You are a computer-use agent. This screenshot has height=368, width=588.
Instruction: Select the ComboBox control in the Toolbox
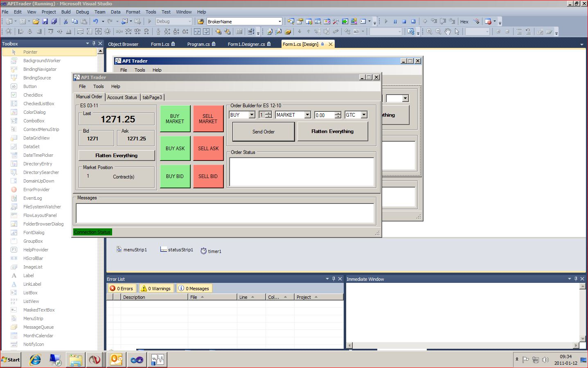[x=34, y=121]
